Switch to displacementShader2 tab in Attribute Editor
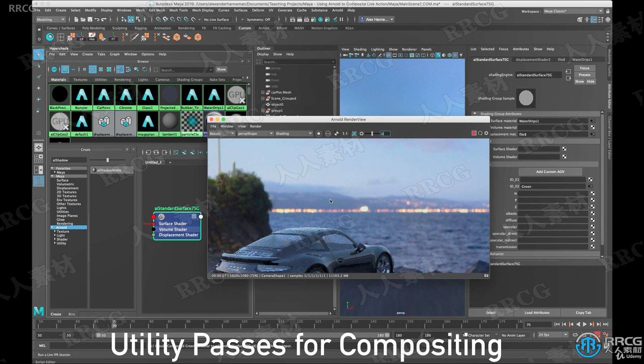The width and height of the screenshot is (644, 364). (x=533, y=59)
